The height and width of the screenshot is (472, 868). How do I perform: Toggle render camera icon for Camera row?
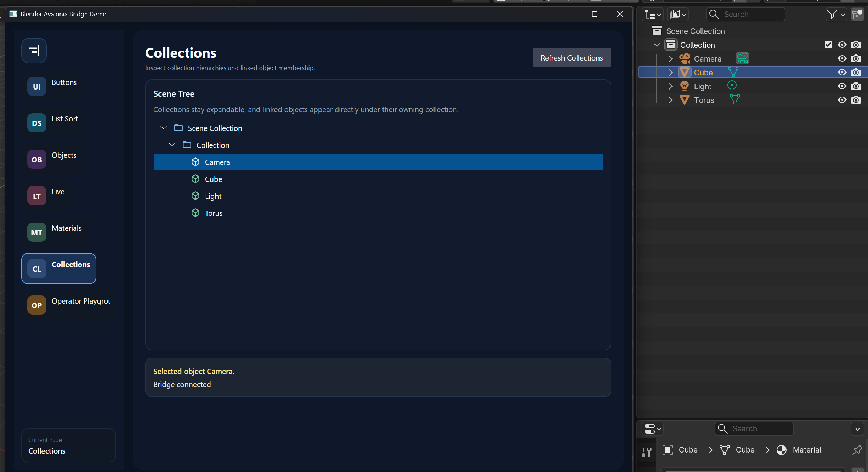(856, 58)
